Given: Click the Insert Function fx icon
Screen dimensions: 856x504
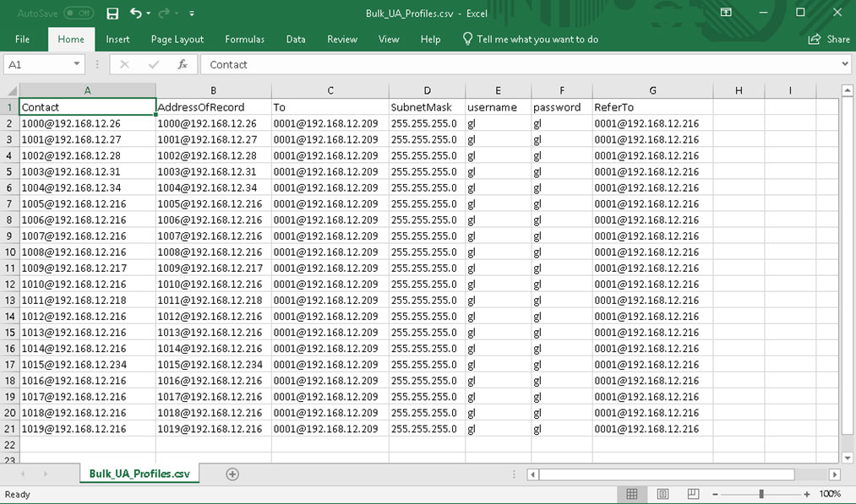Looking at the screenshot, I should pos(183,65).
